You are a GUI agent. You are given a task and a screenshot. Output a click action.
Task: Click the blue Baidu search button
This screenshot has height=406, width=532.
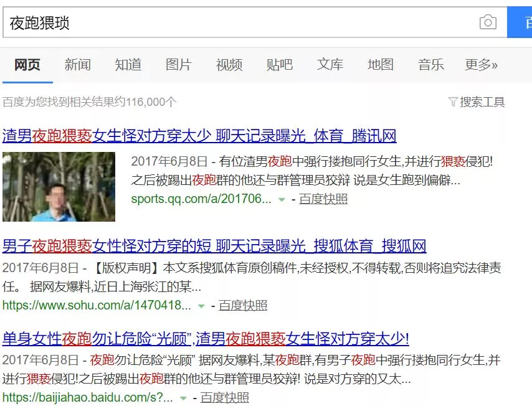tap(520, 22)
